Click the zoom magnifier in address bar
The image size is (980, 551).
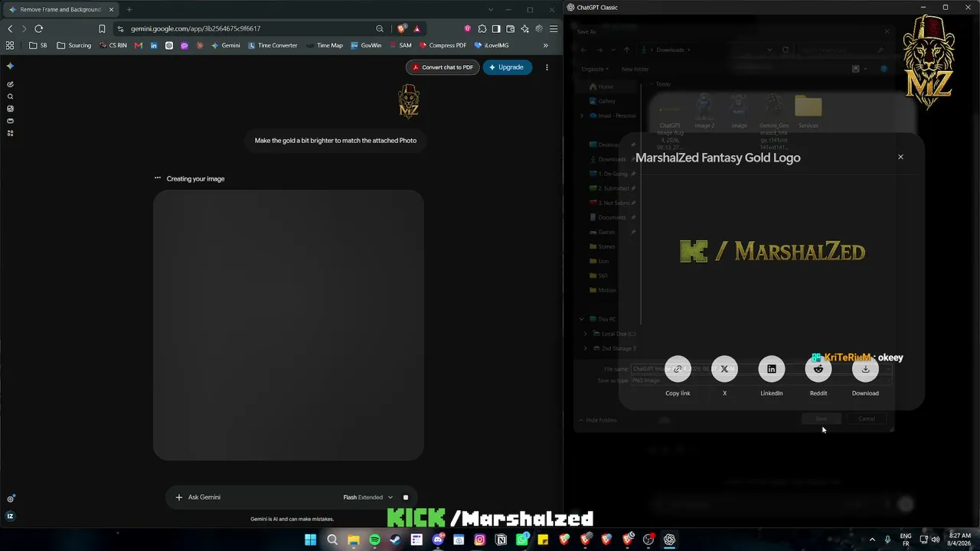click(380, 28)
